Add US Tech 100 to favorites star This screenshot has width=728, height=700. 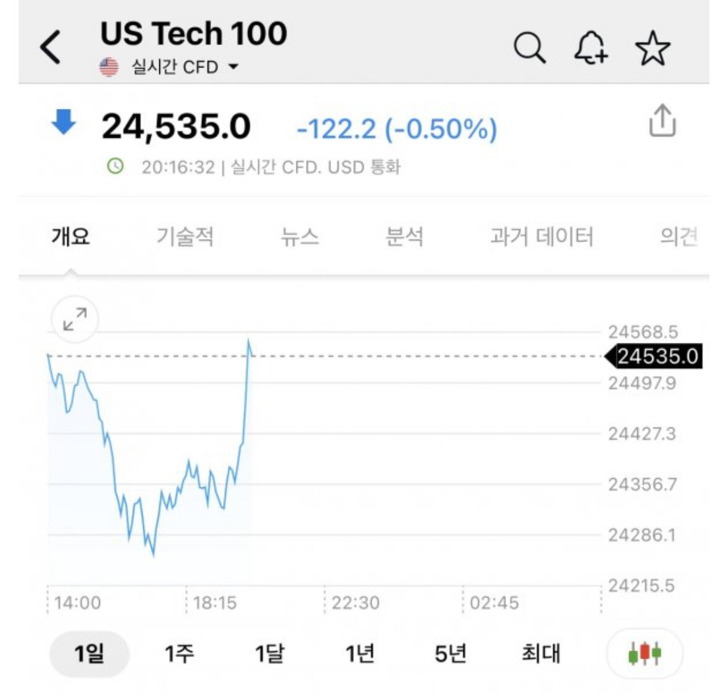pyautogui.click(x=652, y=48)
